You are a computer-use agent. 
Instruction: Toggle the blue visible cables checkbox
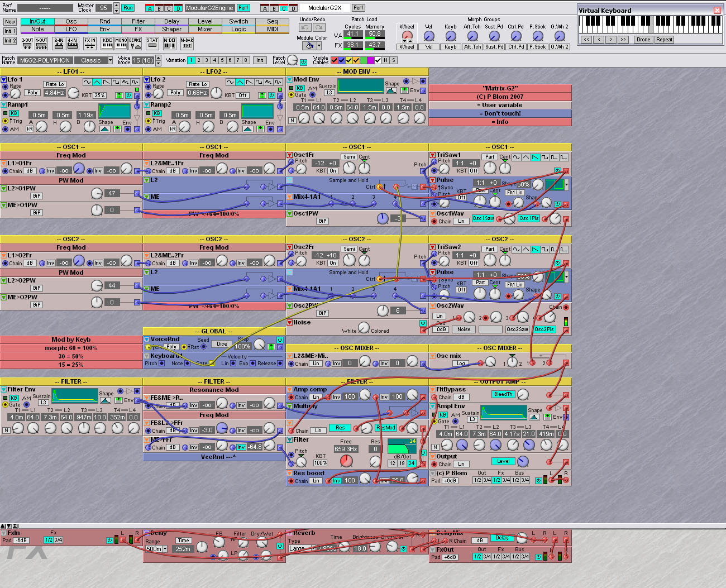click(x=342, y=60)
